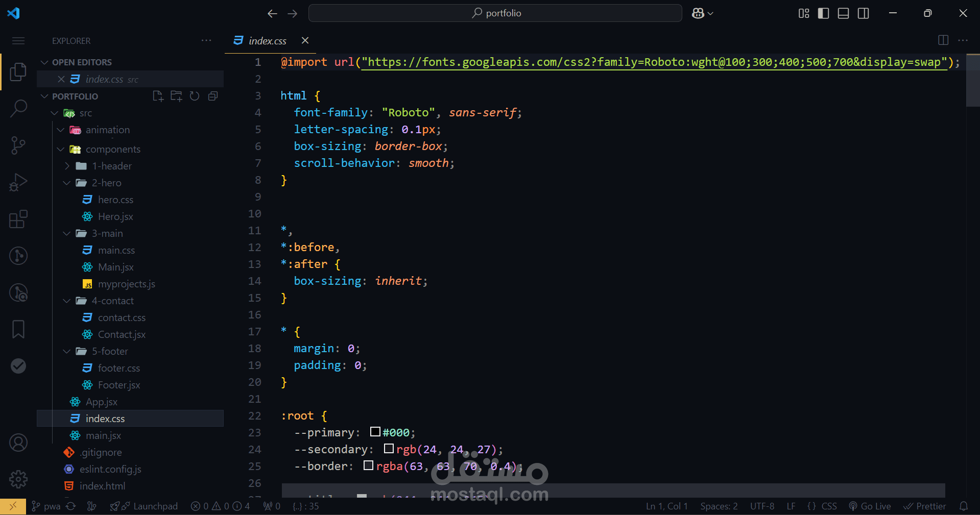Go forward in navigation history
Viewport: 980px width, 515px height.
click(x=292, y=13)
